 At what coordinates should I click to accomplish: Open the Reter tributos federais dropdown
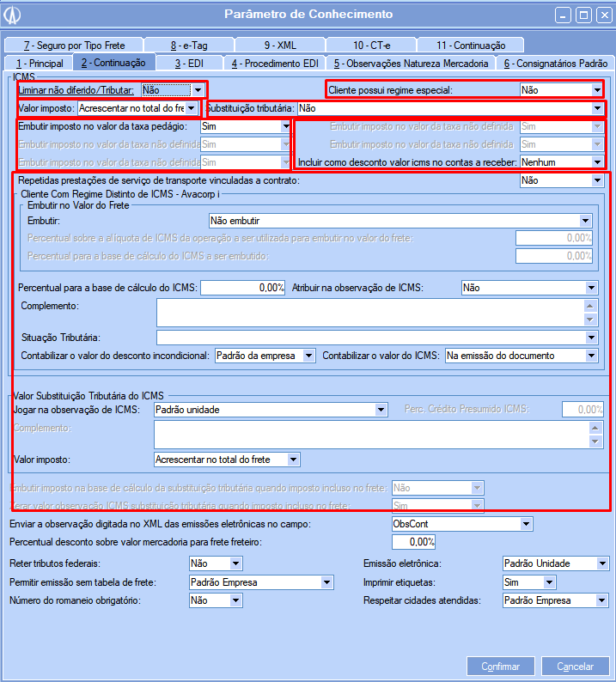pyautogui.click(x=236, y=564)
